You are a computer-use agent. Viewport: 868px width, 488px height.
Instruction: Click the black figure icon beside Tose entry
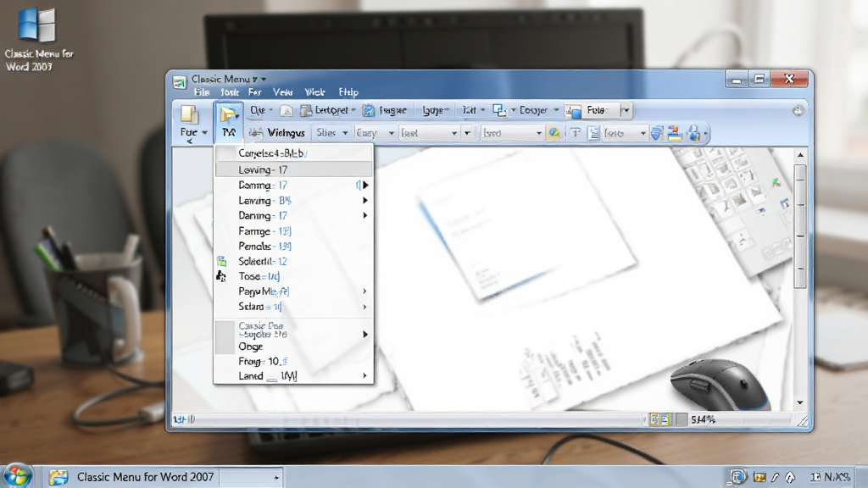[221, 275]
